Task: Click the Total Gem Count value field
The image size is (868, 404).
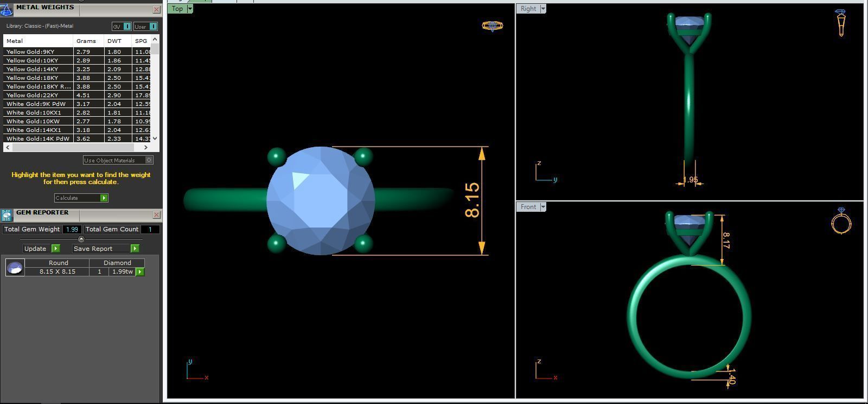Action: [150, 229]
